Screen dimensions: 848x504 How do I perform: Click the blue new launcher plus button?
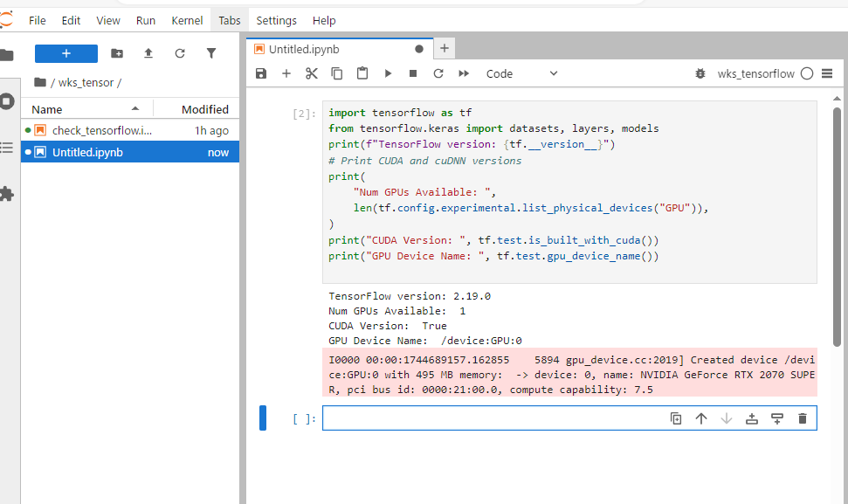[66, 53]
